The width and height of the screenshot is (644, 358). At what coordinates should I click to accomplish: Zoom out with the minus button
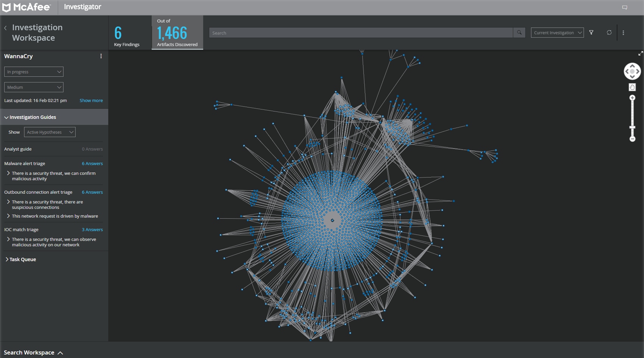632,139
